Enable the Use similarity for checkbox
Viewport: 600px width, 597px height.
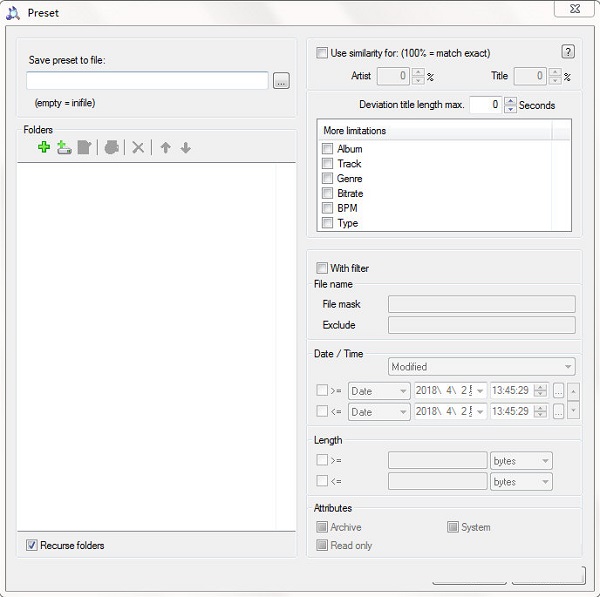pos(322,53)
